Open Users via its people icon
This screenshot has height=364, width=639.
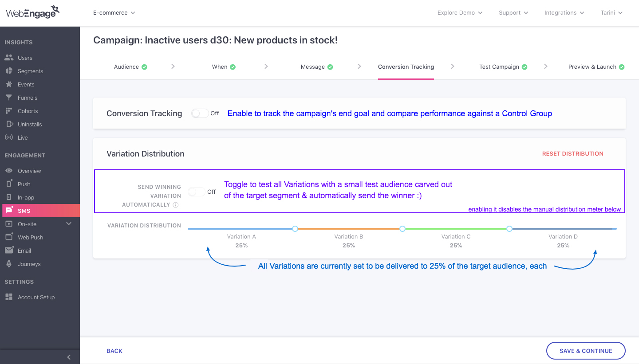9,58
